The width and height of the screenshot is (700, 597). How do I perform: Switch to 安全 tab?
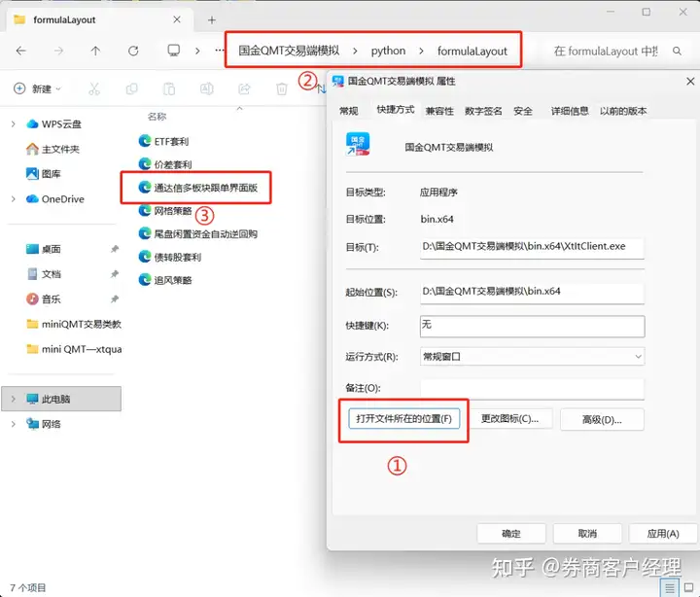click(x=523, y=111)
